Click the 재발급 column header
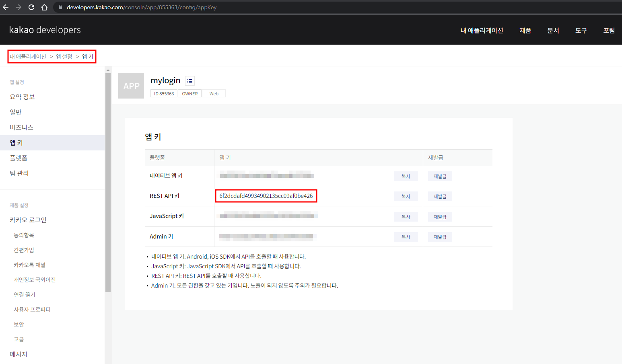The image size is (622, 364). coord(435,158)
